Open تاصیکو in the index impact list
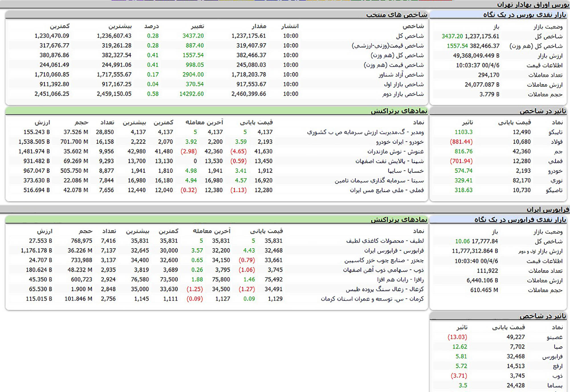This screenshot has height=392, width=570. point(554,190)
